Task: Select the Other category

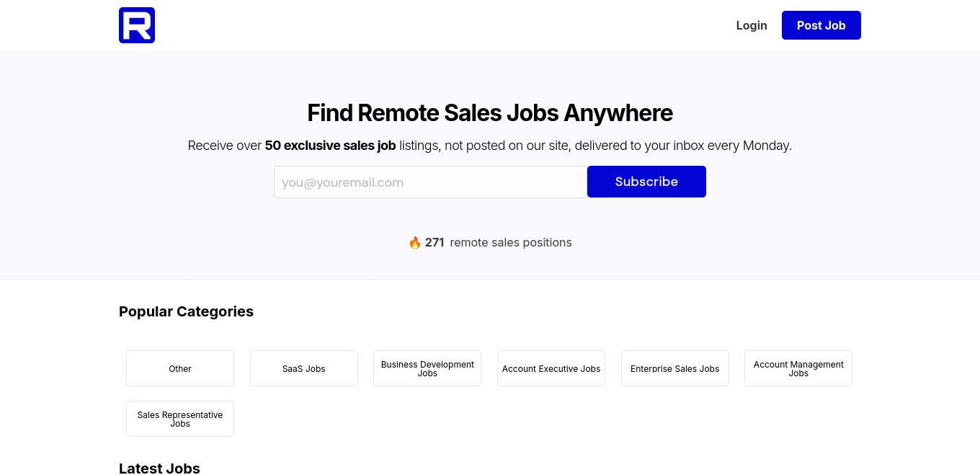Action: (x=180, y=368)
